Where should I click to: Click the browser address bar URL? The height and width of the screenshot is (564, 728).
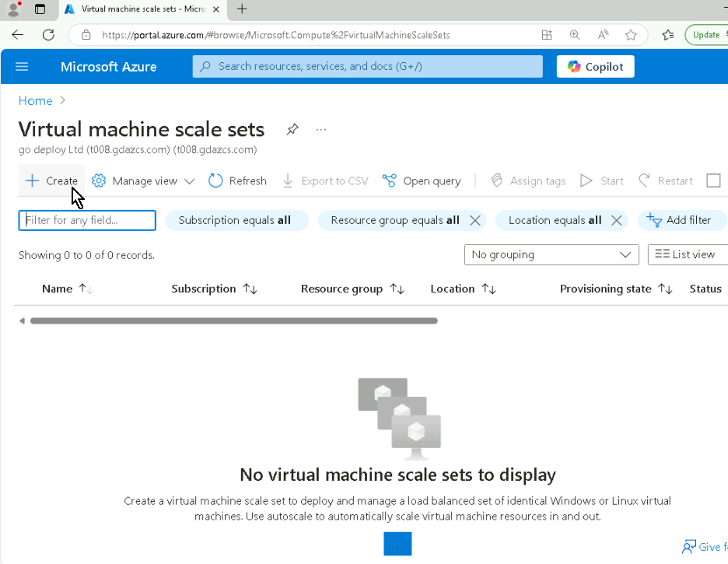[276, 35]
